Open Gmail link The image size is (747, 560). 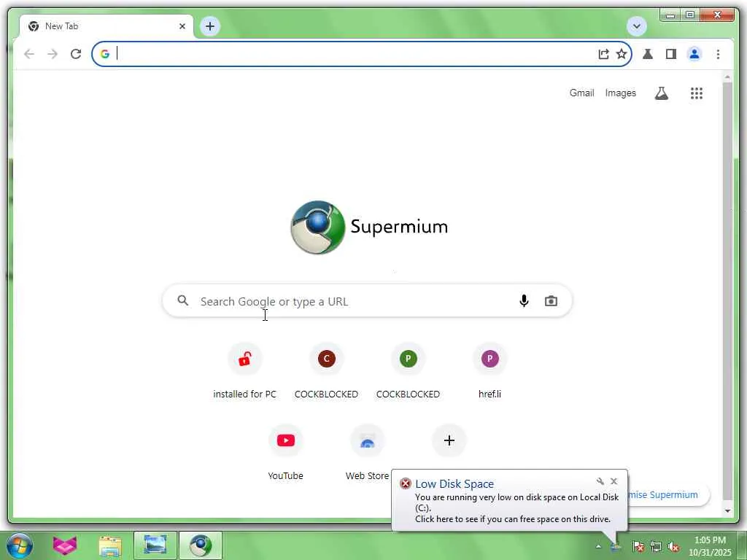point(581,93)
